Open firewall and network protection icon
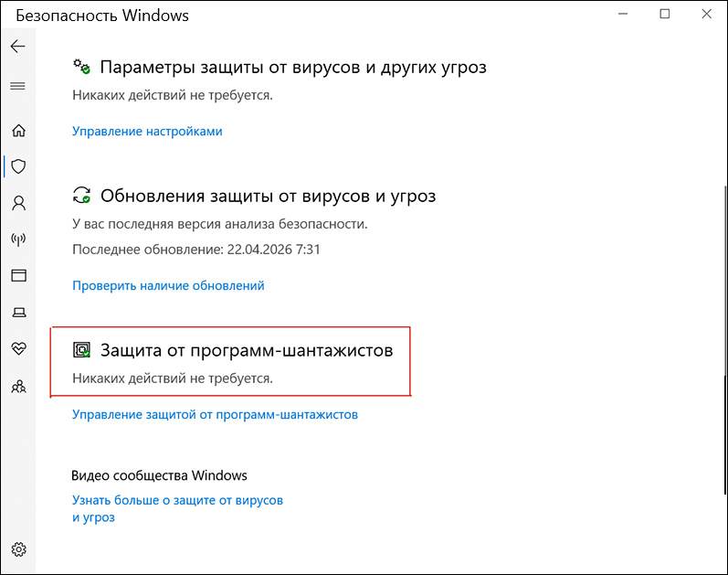Viewport: 728px width, 575px height. point(18,240)
